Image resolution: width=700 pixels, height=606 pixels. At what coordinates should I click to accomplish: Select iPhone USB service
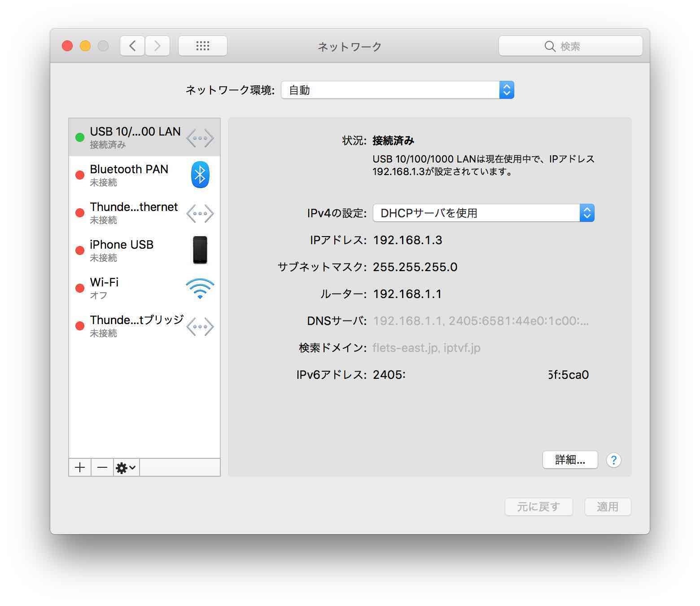tap(144, 250)
